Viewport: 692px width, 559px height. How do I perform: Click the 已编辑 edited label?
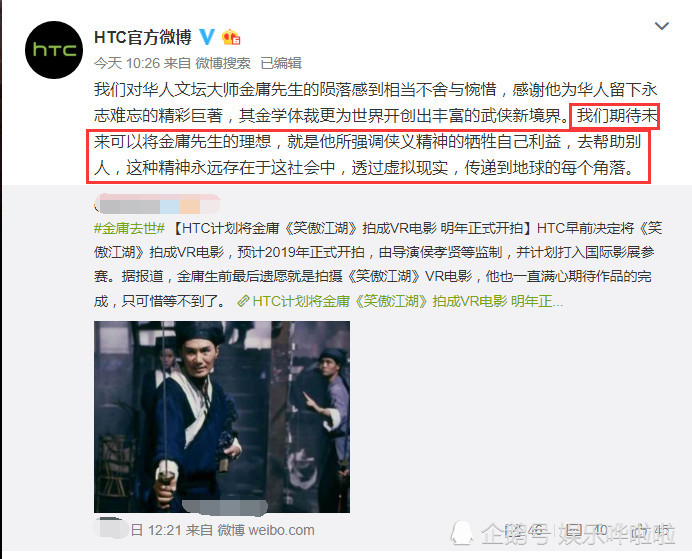[281, 63]
